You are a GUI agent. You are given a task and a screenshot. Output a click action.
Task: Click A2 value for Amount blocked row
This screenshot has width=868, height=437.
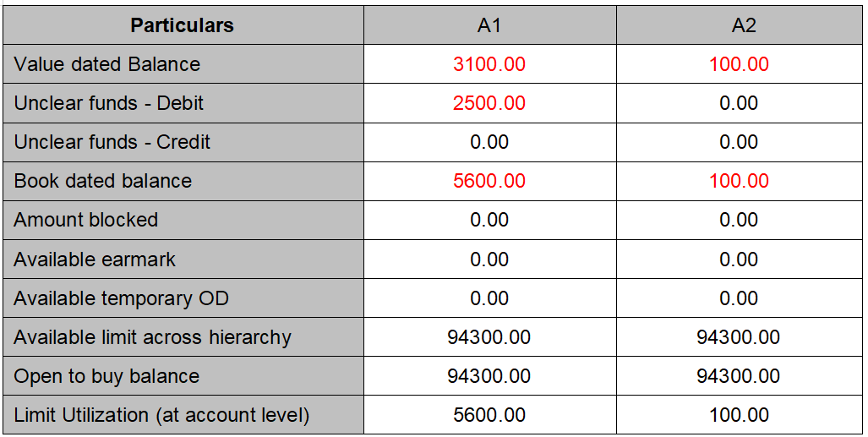coord(740,220)
